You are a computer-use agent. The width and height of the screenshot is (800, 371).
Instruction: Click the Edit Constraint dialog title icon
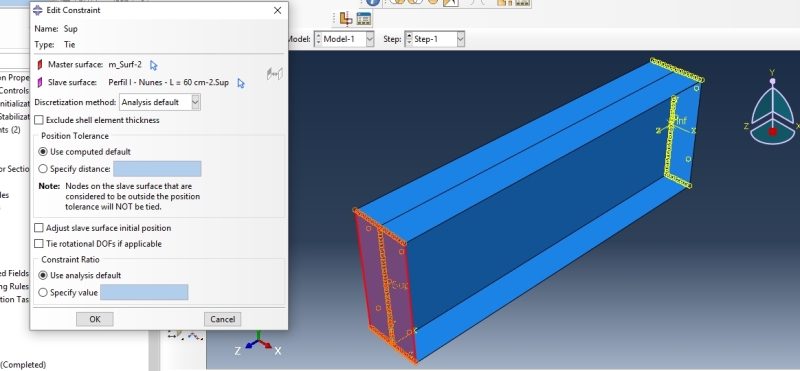pyautogui.click(x=38, y=10)
